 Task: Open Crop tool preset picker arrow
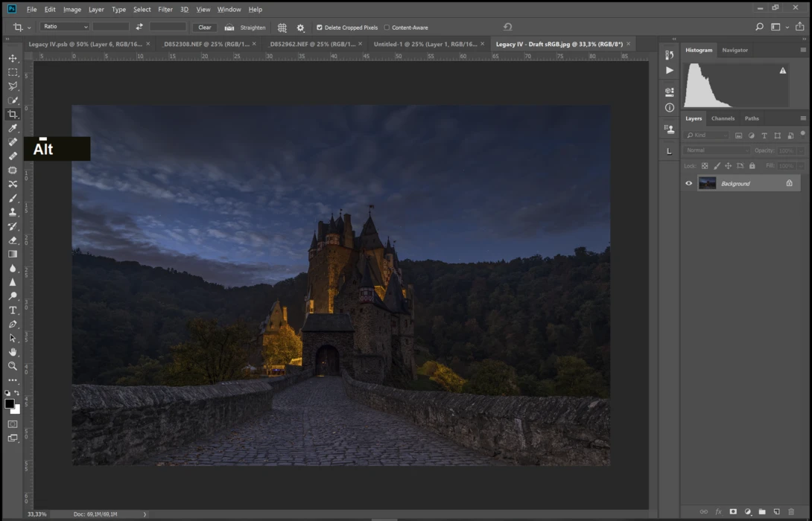tap(29, 28)
